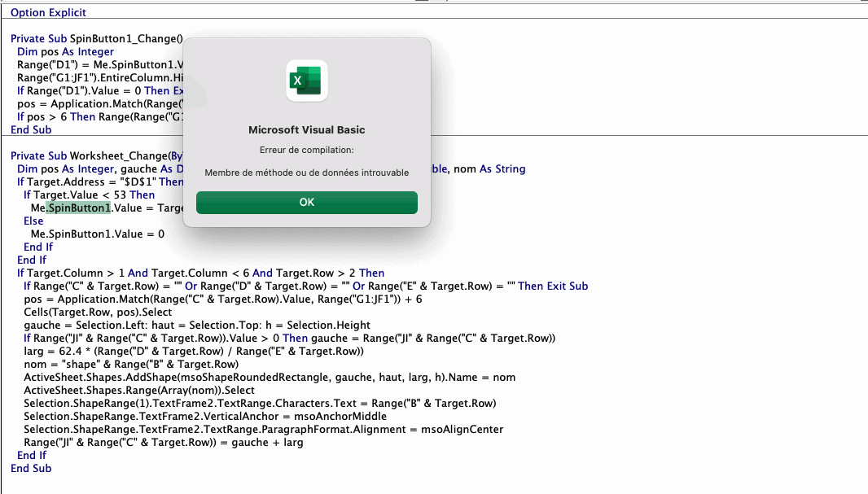Click the Excel icon in the error dialog
The height and width of the screenshot is (494, 868).
(307, 81)
